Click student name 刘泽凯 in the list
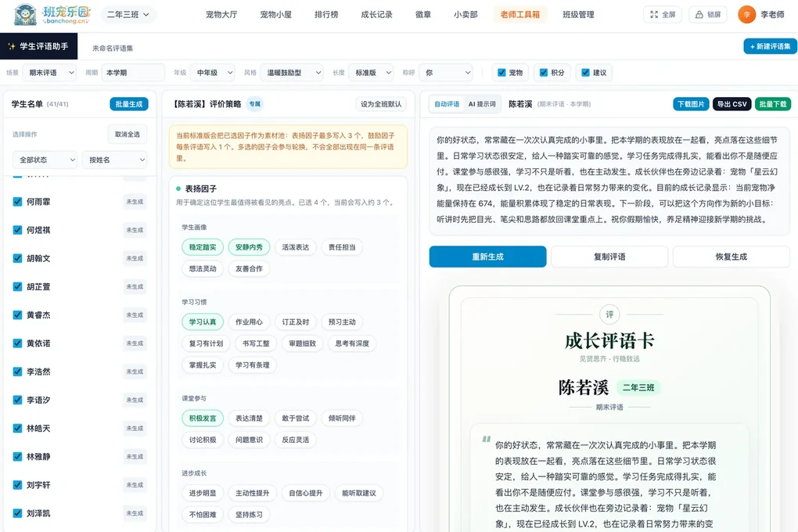The width and height of the screenshot is (798, 532). tap(38, 513)
